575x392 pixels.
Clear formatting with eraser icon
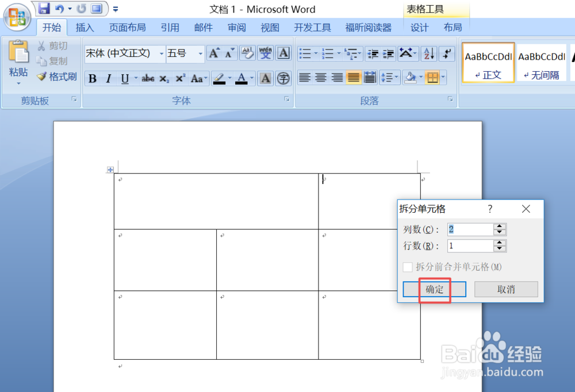pyautogui.click(x=247, y=53)
